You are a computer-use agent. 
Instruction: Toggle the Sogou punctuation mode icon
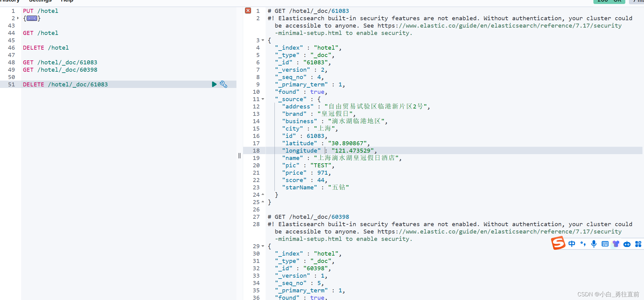click(x=583, y=244)
